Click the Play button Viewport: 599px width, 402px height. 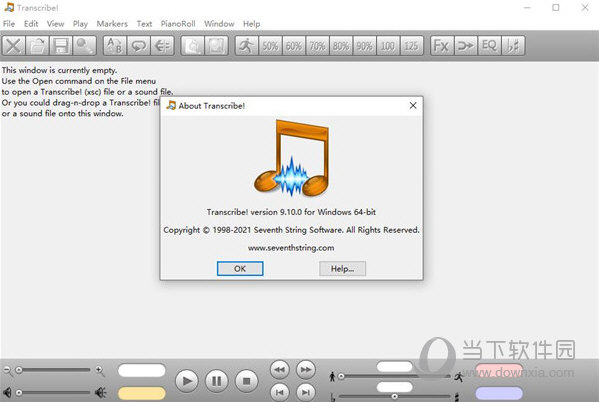pyautogui.click(x=186, y=381)
